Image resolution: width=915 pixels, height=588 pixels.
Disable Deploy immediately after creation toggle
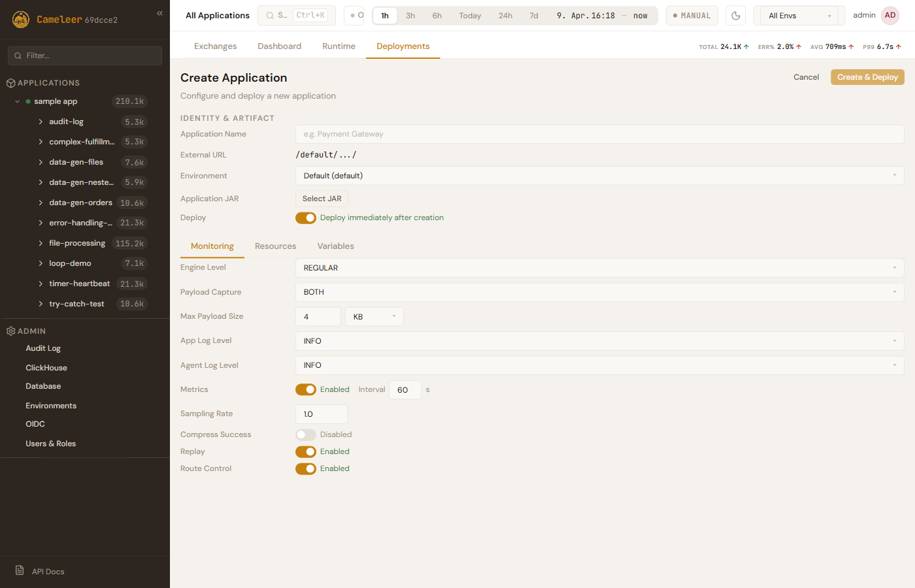point(305,218)
